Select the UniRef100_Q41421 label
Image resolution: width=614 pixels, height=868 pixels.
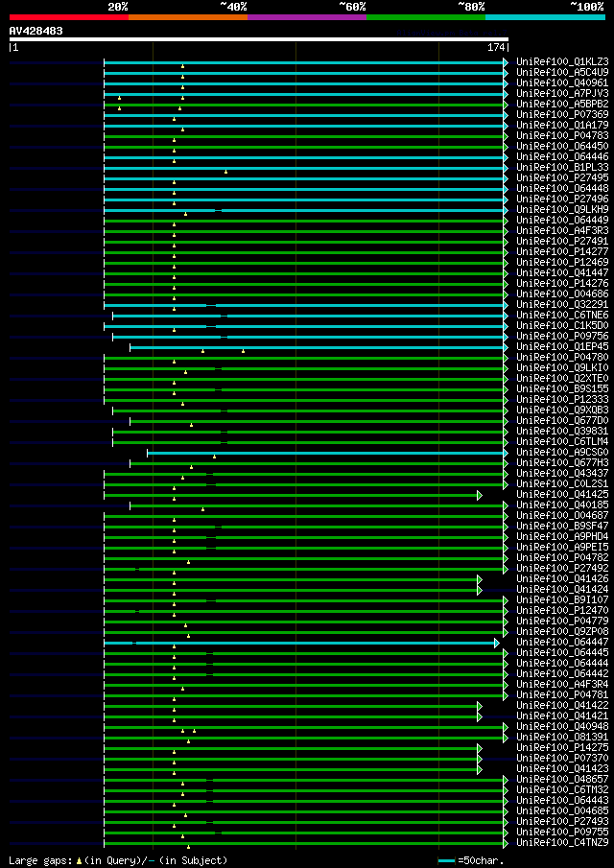pos(562,716)
